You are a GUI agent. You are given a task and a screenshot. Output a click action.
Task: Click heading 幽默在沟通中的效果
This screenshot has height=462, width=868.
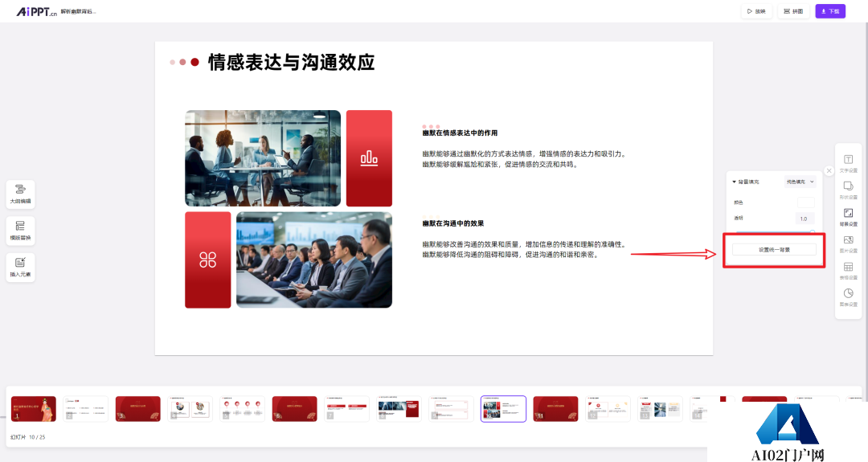coord(452,223)
